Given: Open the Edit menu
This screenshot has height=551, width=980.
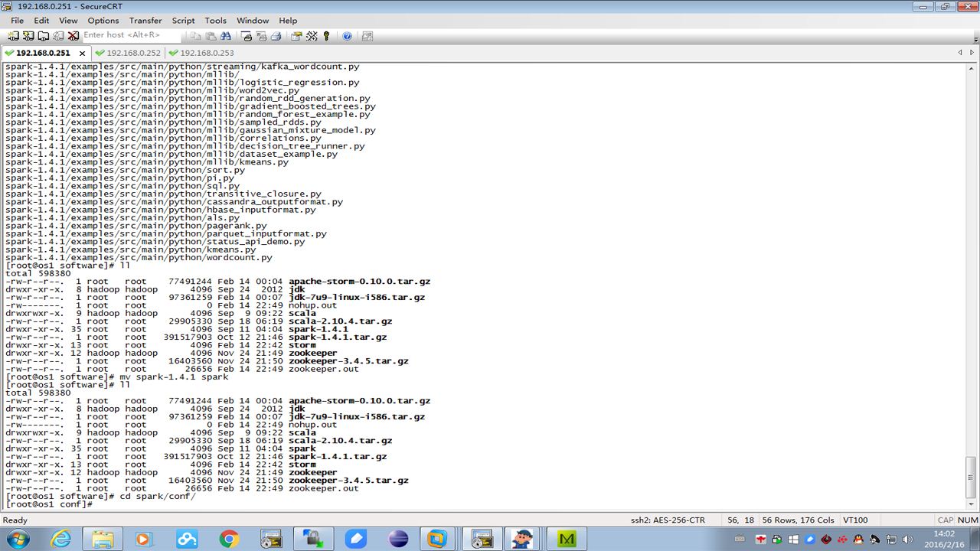Looking at the screenshot, I should (x=41, y=21).
